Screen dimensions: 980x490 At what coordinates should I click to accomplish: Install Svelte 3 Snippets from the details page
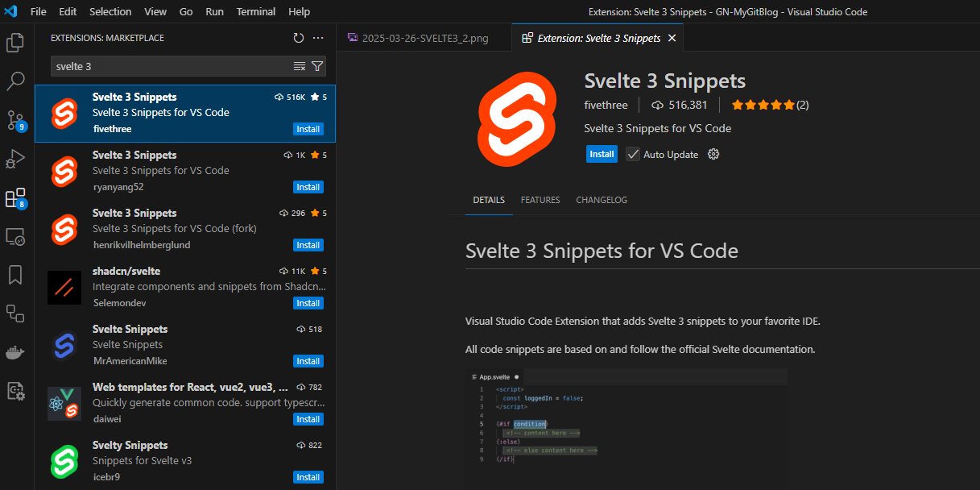(602, 154)
